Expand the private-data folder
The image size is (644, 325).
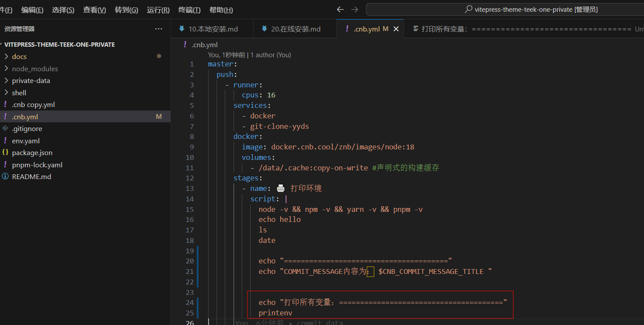tap(6, 81)
